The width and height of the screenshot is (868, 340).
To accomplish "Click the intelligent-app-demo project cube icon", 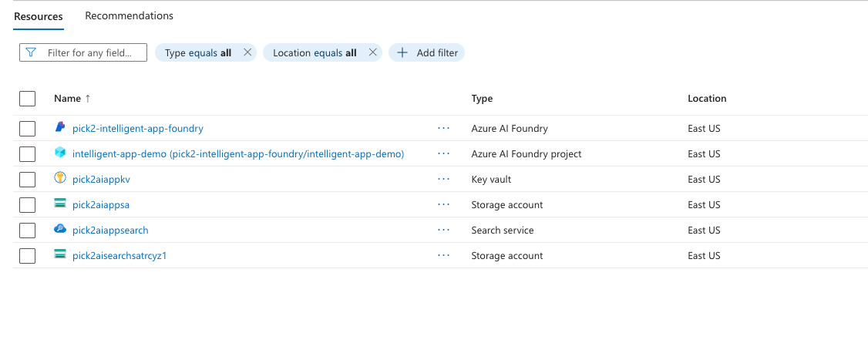I will click(60, 153).
